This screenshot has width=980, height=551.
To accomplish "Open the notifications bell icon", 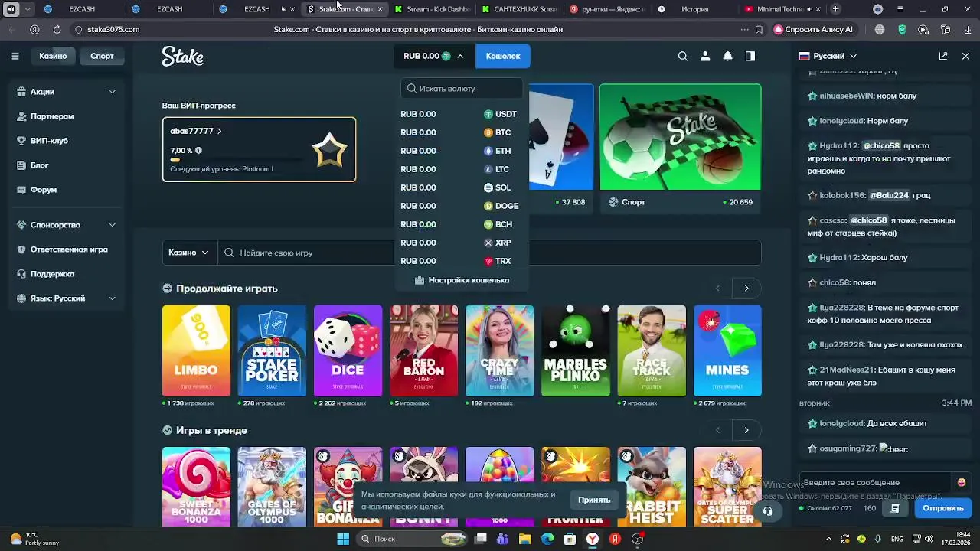I will pos(728,56).
